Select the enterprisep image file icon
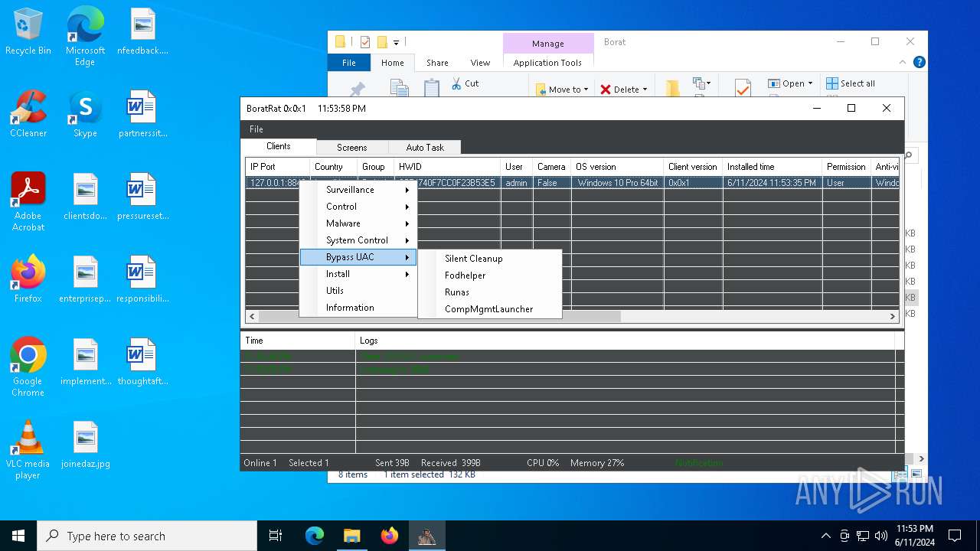The width and height of the screenshot is (980, 551). (85, 280)
